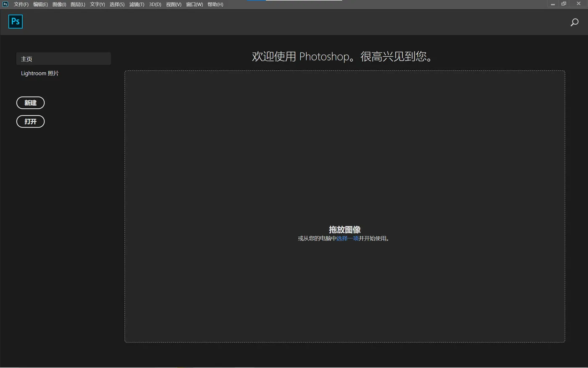Select the 主页 sidebar tab

(63, 59)
